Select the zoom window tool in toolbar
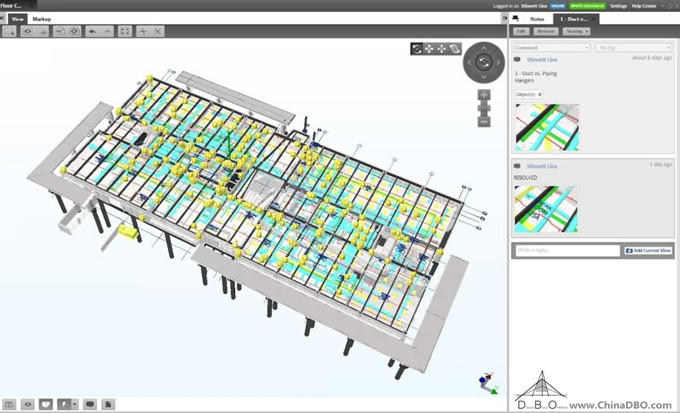Screen dimensions: 680x413 tap(9, 31)
